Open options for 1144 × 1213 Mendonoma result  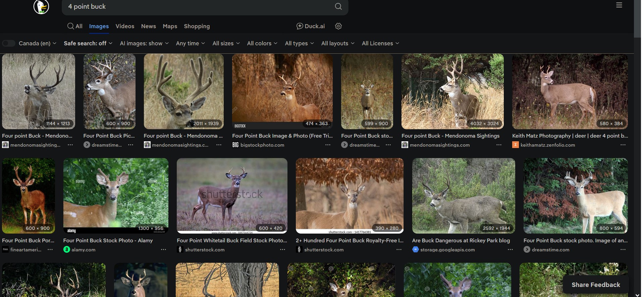(70, 145)
